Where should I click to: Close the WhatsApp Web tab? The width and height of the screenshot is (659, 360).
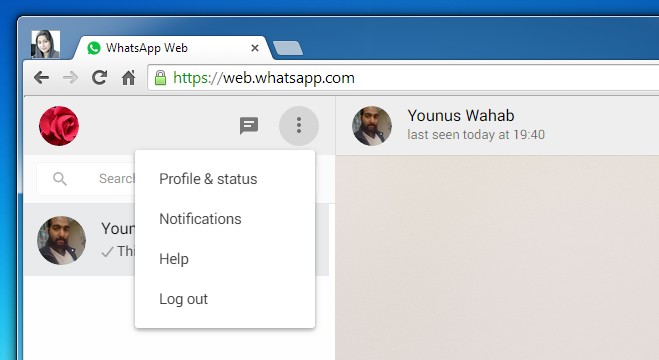pyautogui.click(x=255, y=48)
